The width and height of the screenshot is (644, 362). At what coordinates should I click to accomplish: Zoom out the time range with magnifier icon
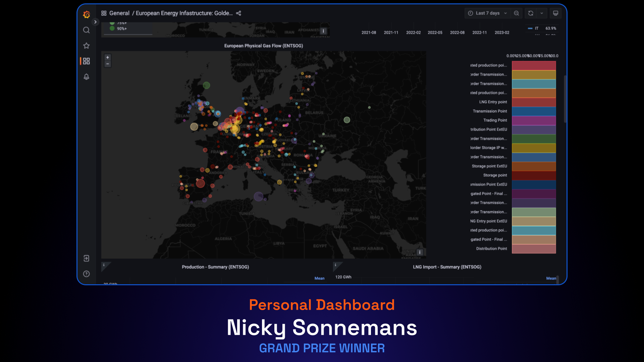pyautogui.click(x=517, y=13)
